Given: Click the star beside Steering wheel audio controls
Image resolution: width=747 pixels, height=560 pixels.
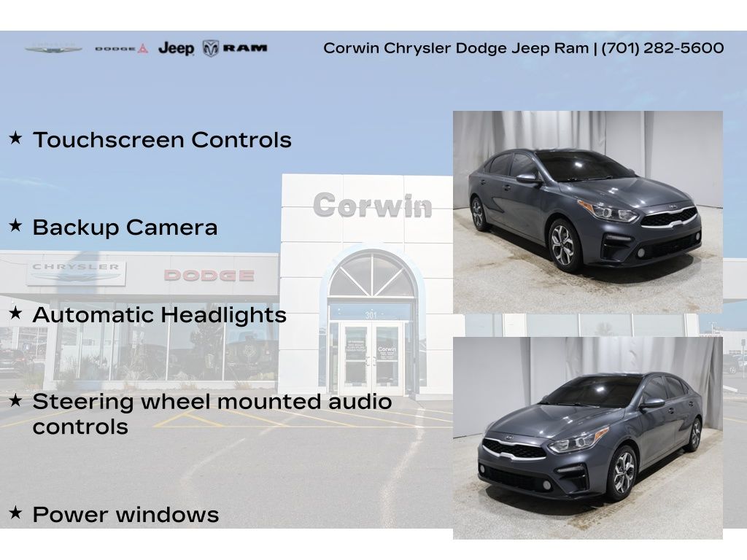Looking at the screenshot, I should click(15, 400).
